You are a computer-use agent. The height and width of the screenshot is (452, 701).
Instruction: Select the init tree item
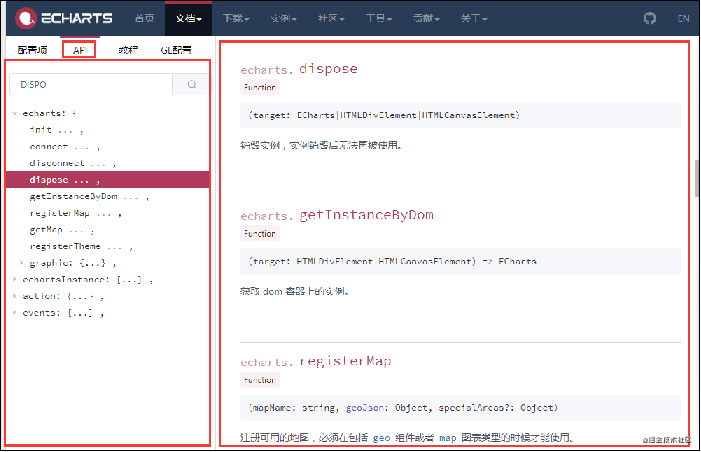[56, 130]
